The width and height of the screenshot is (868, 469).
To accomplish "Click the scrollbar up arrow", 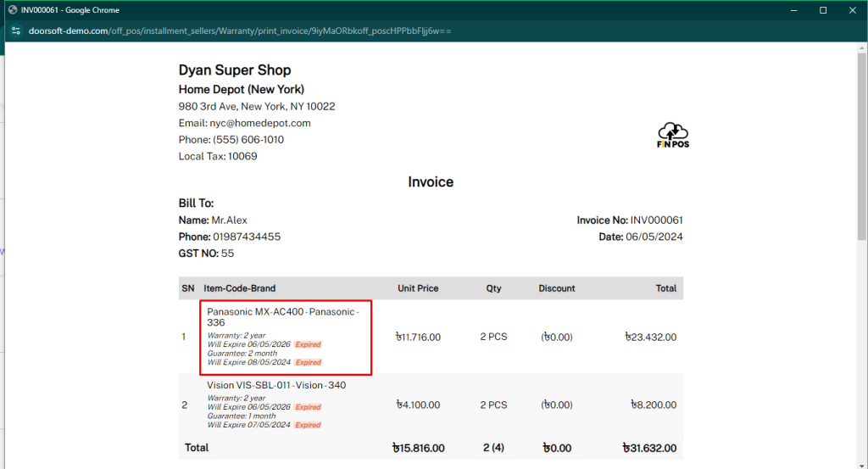I will click(862, 48).
